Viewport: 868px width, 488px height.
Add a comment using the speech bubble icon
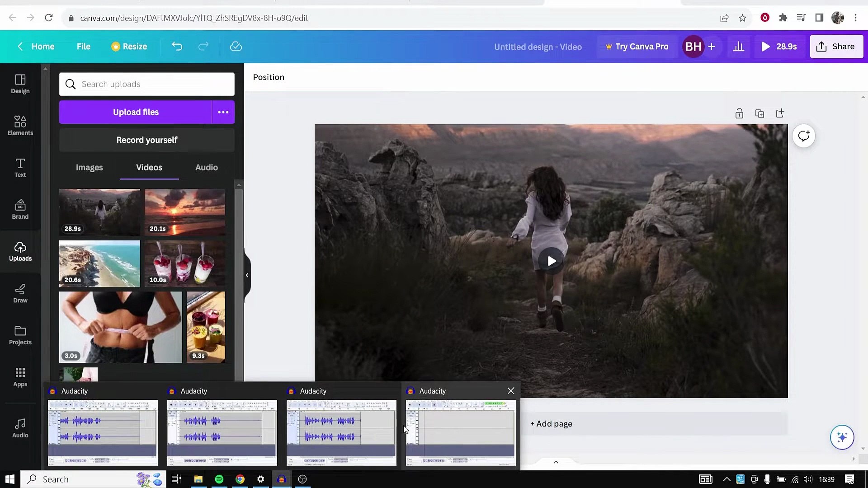coord(803,136)
